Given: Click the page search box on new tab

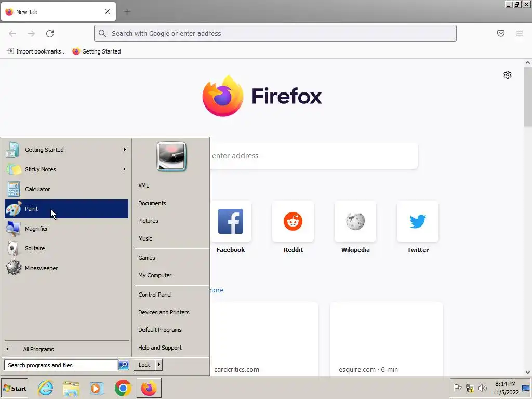Looking at the screenshot, I should coord(314,156).
